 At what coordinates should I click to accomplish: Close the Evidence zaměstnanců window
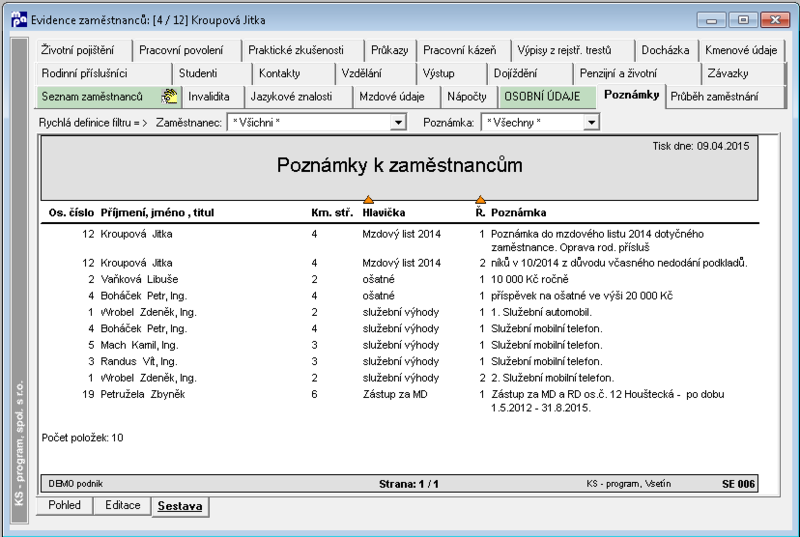tap(775, 20)
